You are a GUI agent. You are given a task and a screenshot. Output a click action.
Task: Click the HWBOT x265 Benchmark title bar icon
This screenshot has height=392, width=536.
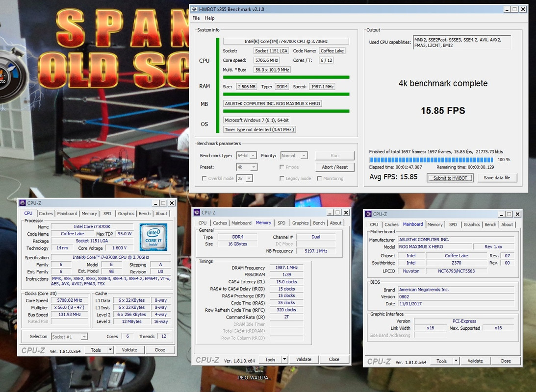(x=195, y=9)
